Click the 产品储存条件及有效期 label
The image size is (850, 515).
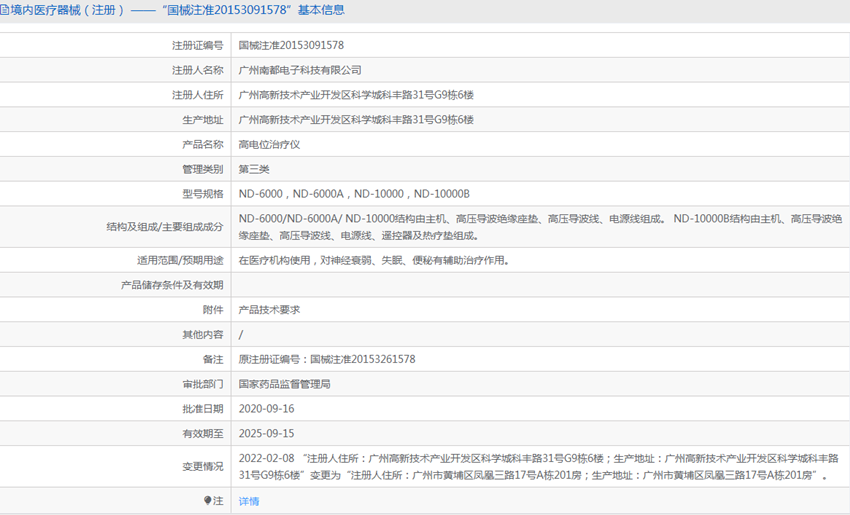(x=172, y=285)
